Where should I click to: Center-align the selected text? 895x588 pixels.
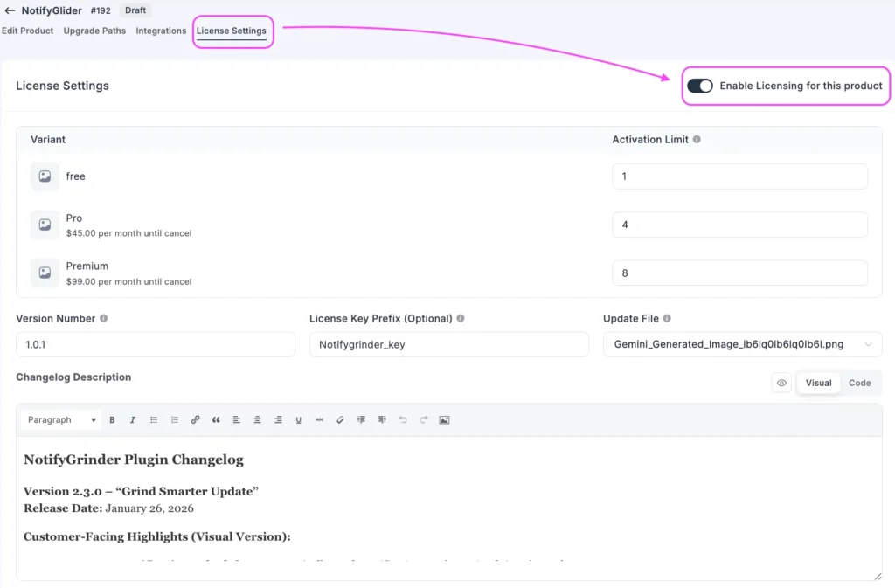pos(257,419)
